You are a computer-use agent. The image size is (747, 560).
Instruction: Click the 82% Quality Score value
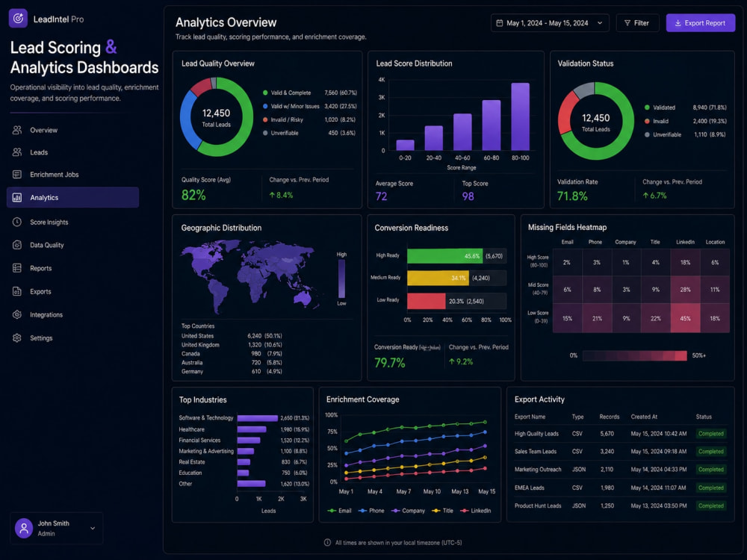[193, 195]
